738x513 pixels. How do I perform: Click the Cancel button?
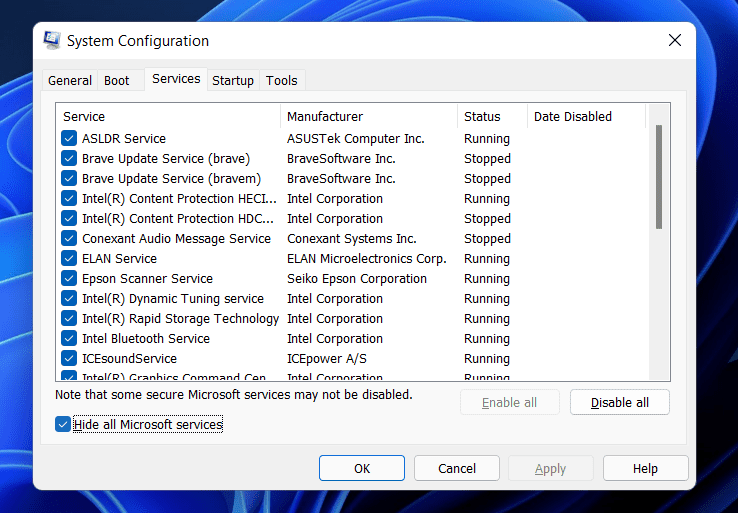pos(457,468)
